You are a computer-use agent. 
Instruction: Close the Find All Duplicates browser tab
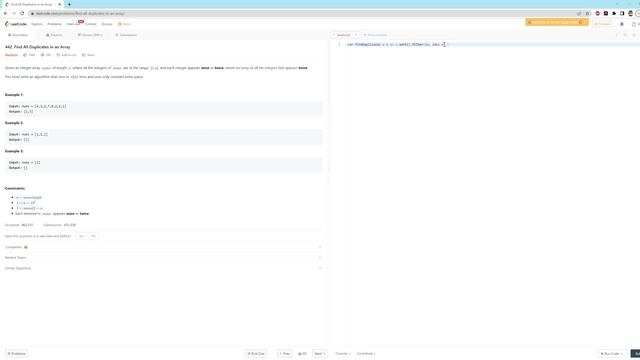click(60, 4)
